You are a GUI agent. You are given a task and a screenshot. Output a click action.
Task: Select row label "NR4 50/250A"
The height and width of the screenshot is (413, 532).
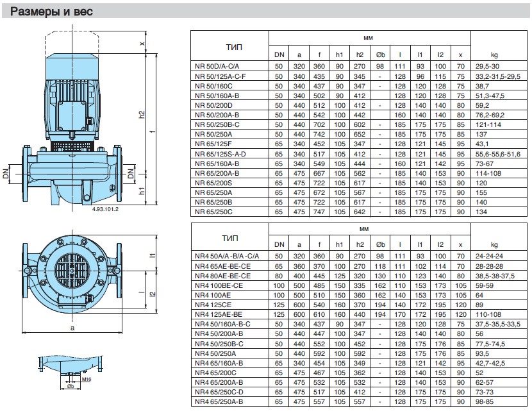pyautogui.click(x=215, y=353)
